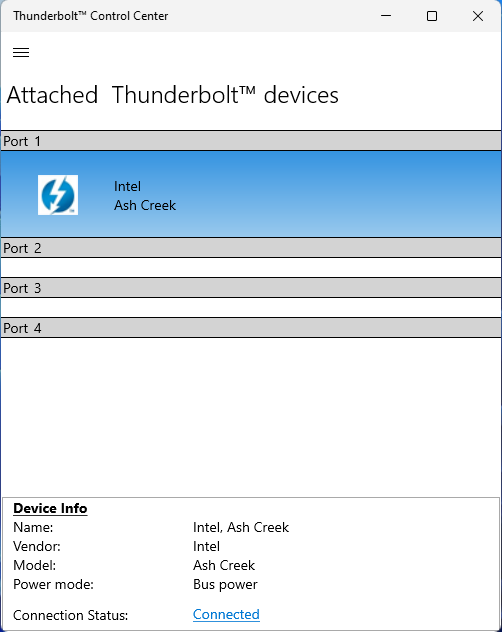This screenshot has width=502, height=632.
Task: Click the Port 4 header bar
Action: [x=251, y=328]
